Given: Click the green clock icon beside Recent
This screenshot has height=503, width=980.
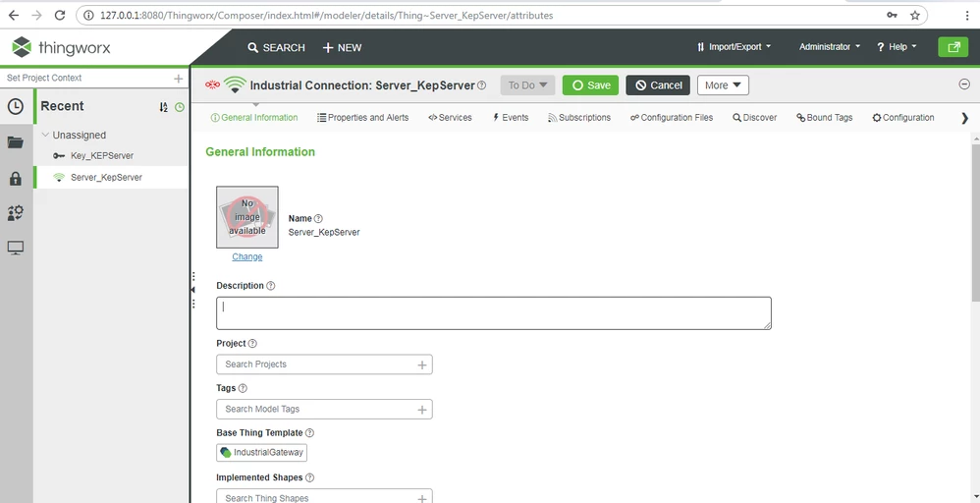Looking at the screenshot, I should (180, 107).
